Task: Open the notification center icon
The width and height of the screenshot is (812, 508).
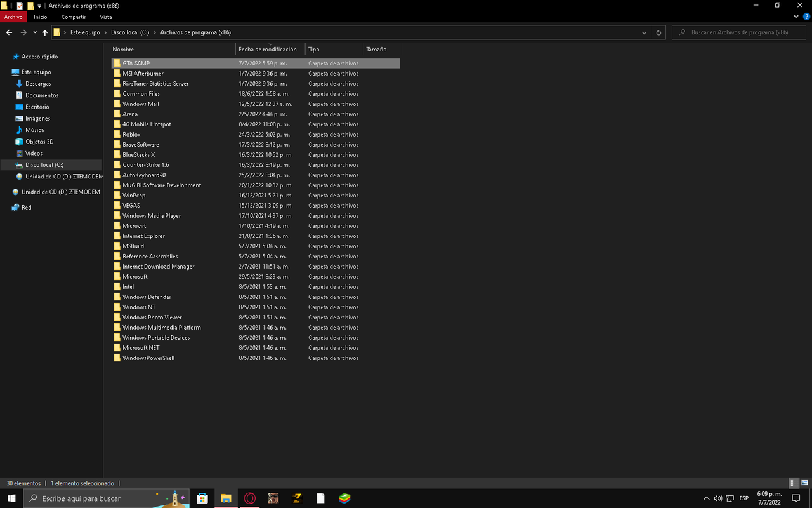Action: coord(796,498)
